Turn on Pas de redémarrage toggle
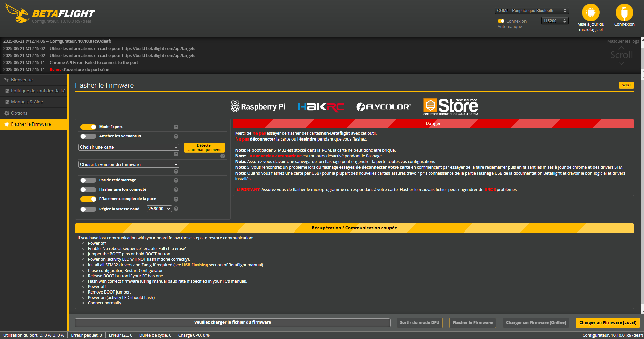This screenshot has height=339, width=644. pyautogui.click(x=88, y=180)
